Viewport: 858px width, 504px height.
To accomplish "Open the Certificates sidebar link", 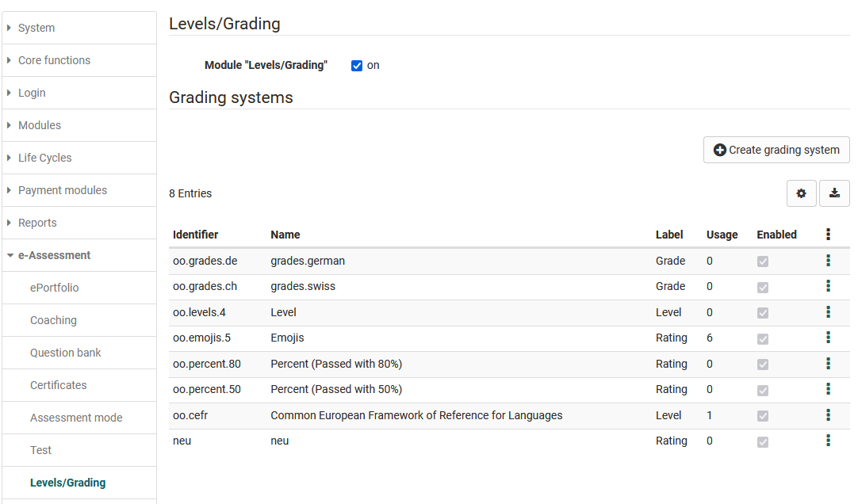I will [x=59, y=385].
